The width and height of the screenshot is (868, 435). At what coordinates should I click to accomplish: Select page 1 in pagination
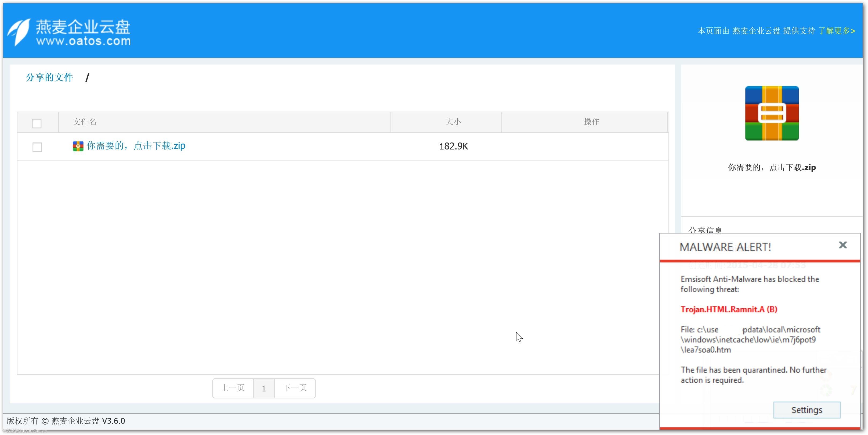(264, 388)
